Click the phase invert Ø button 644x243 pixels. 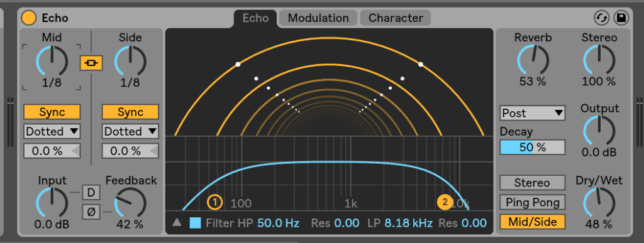click(91, 212)
